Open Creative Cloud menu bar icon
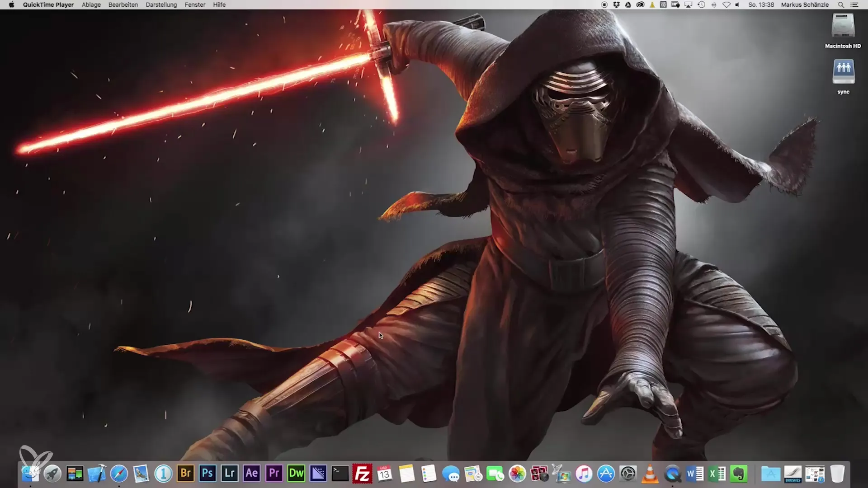 point(640,5)
